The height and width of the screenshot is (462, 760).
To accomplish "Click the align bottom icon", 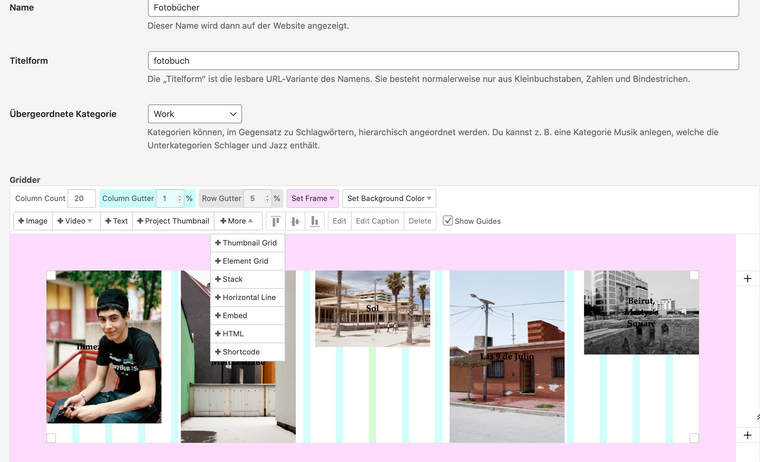I will pos(314,221).
